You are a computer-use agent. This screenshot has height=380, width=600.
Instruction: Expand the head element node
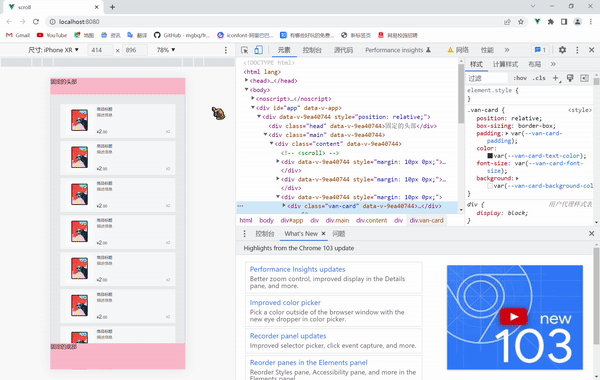[x=246, y=80]
